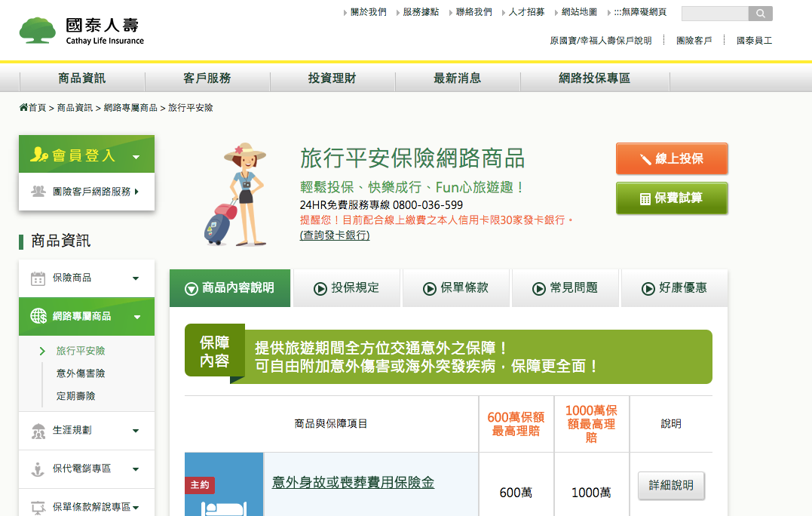This screenshot has width=812, height=516.
Task: Click the 保費試算 green button
Action: (672, 198)
